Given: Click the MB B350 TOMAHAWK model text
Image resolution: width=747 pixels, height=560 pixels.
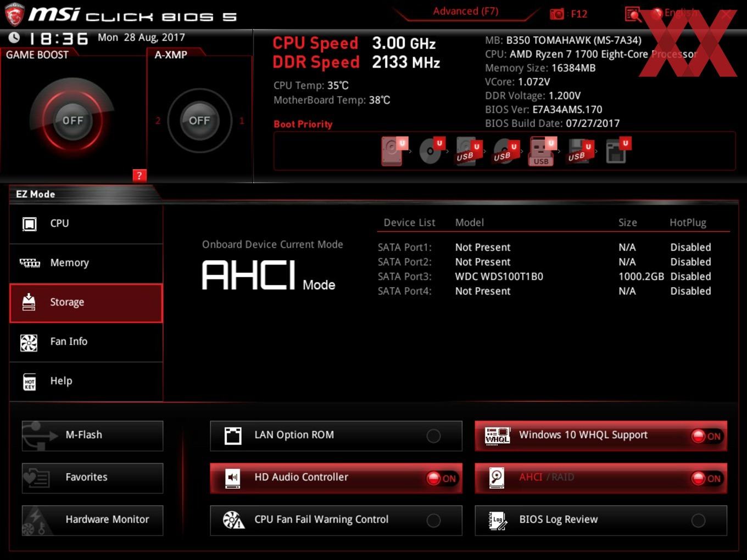Looking at the screenshot, I should (x=563, y=41).
